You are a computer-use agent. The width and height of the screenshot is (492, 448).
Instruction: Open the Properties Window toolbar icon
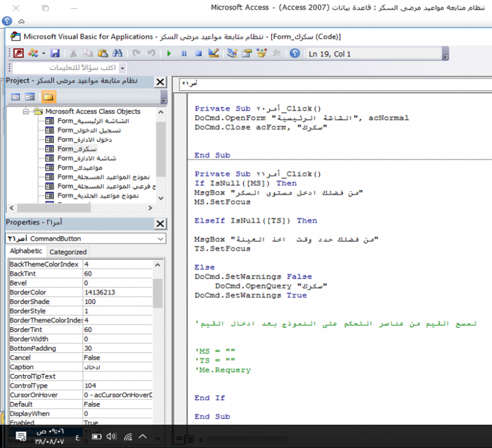247,53
